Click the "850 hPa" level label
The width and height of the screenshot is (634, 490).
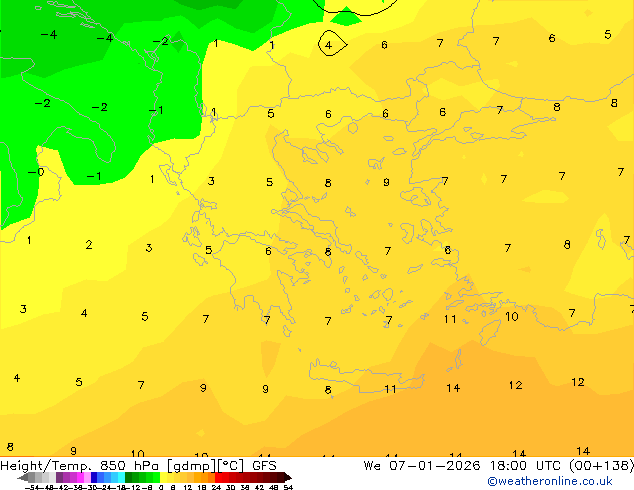point(129,466)
